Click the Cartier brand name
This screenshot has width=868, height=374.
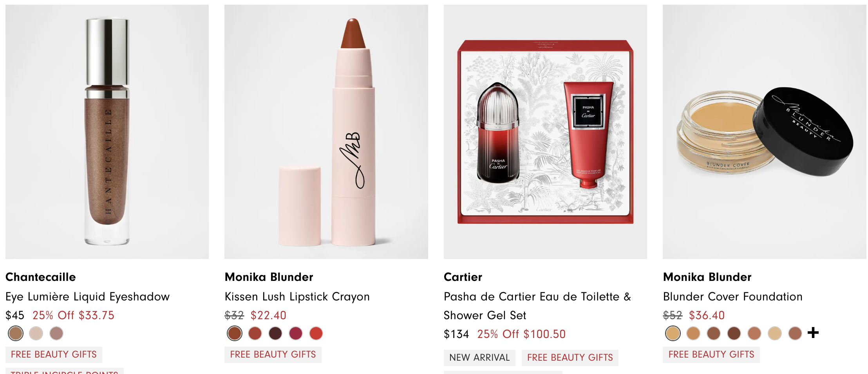tap(463, 277)
